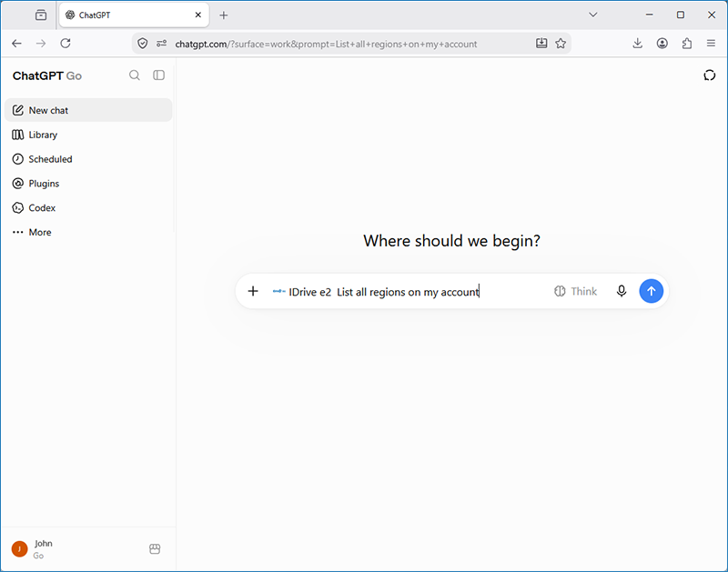
Task: Open the browser account icon
Action: tap(662, 43)
